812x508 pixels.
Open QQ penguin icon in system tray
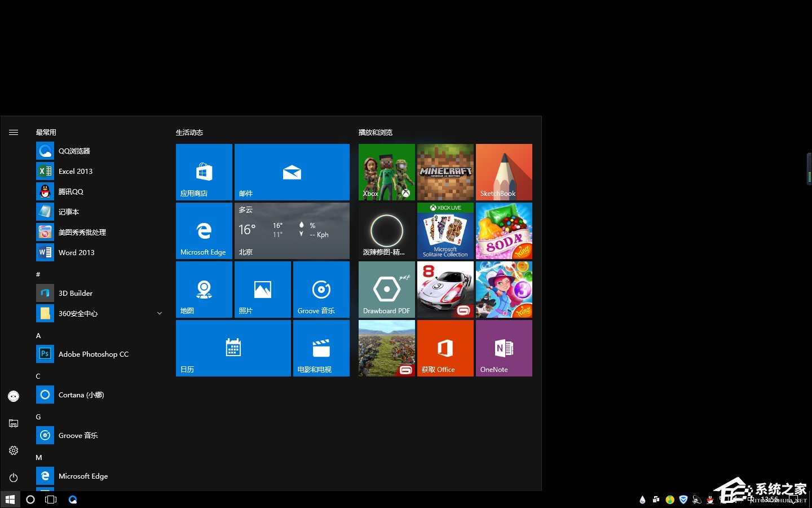click(709, 500)
